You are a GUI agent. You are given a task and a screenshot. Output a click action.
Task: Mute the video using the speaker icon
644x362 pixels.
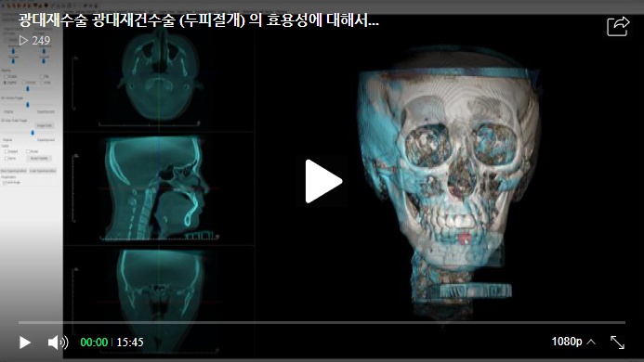click(x=58, y=343)
